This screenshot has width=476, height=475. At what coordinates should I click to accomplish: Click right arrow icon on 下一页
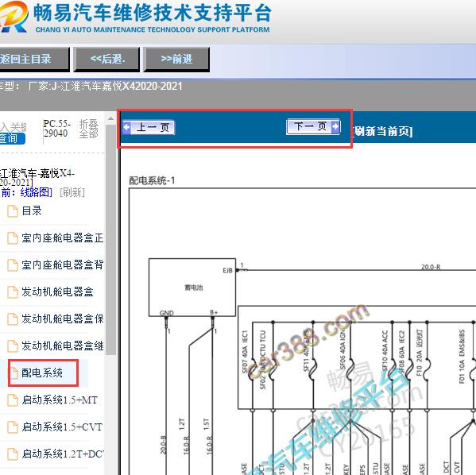click(x=335, y=126)
